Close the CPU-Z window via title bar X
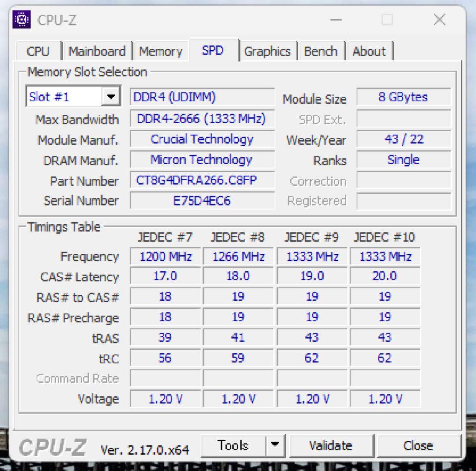 click(x=439, y=20)
